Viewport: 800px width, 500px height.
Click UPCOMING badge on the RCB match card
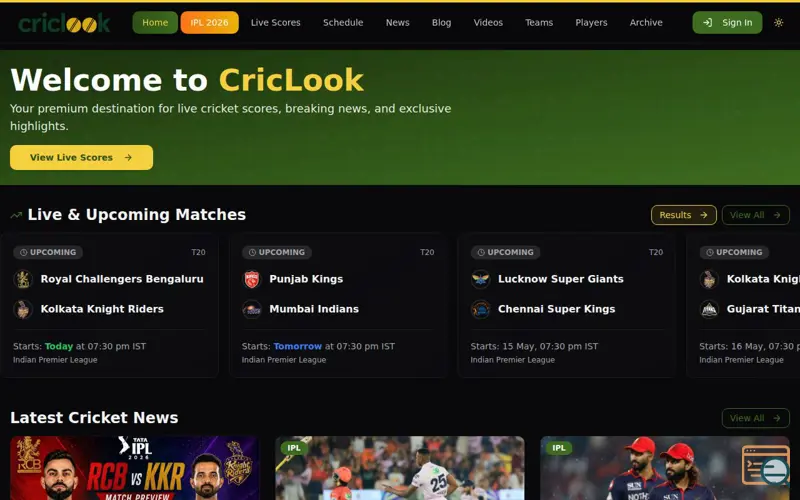point(48,252)
